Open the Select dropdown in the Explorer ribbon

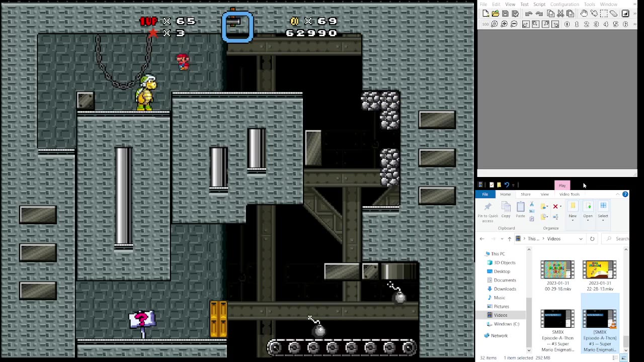pyautogui.click(x=603, y=212)
